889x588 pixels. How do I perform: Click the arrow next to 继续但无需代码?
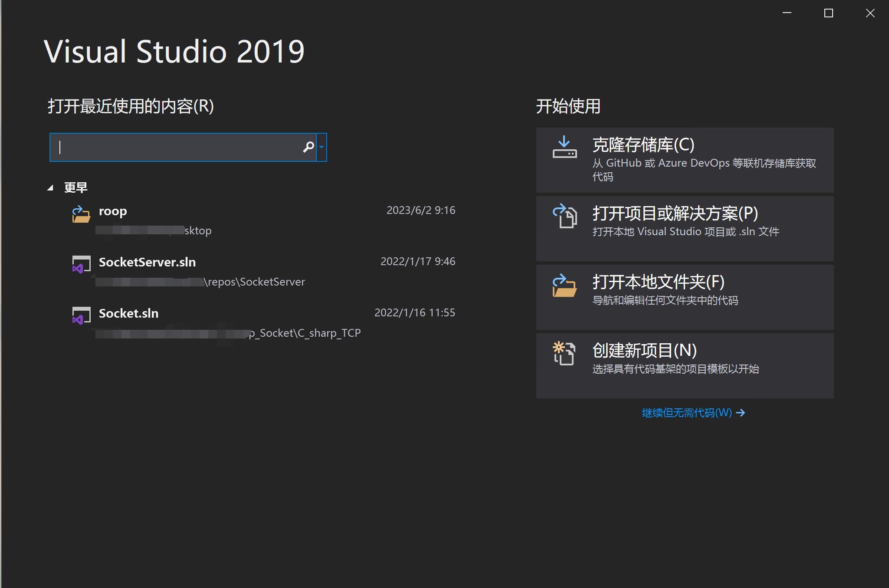(741, 413)
